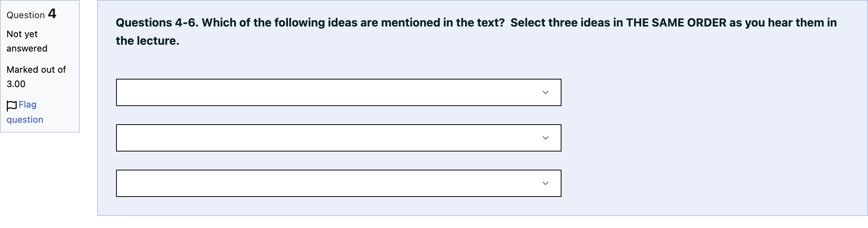
Task: Click the phrase mentioned in the text
Action: click(443, 23)
